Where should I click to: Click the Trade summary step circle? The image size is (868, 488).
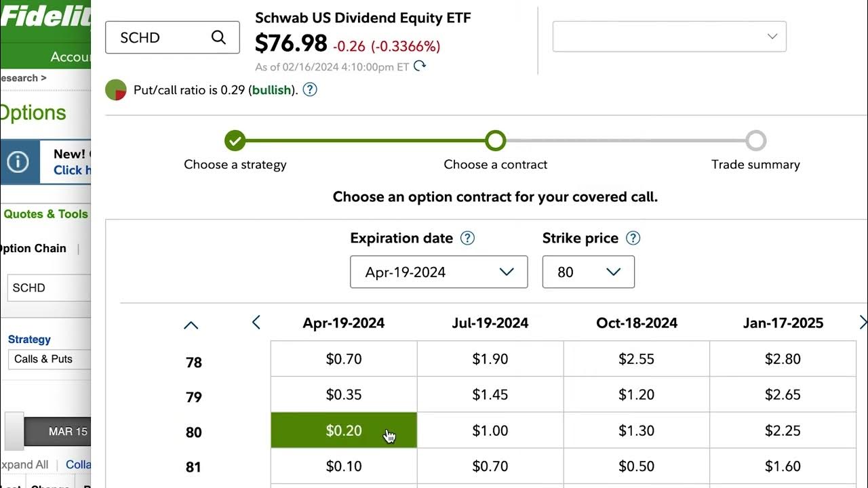tap(756, 141)
